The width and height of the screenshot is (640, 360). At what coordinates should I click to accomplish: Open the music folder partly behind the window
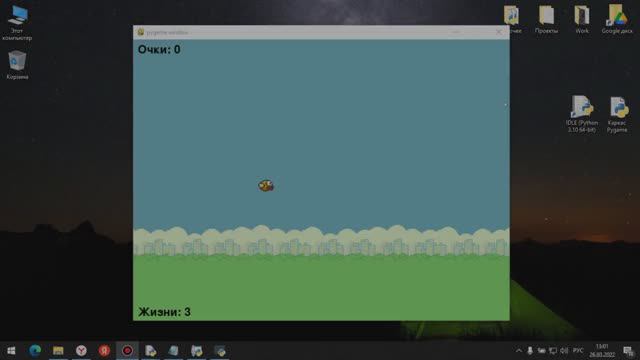tap(513, 19)
